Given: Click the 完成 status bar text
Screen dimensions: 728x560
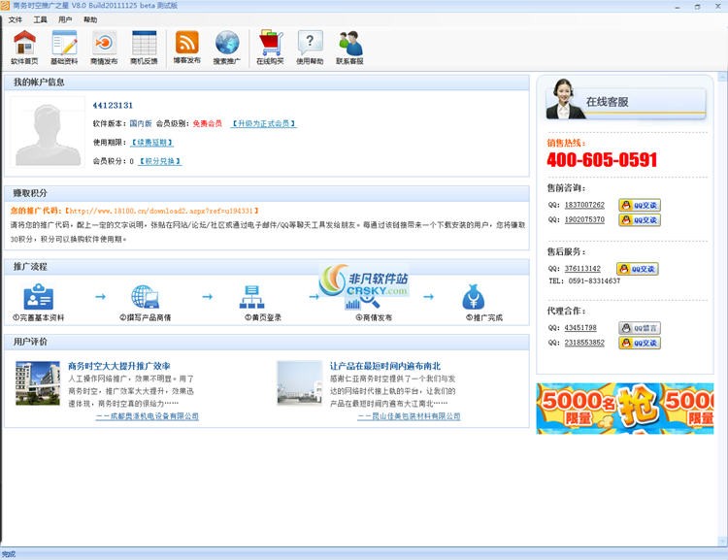Looking at the screenshot, I should click(9, 554).
